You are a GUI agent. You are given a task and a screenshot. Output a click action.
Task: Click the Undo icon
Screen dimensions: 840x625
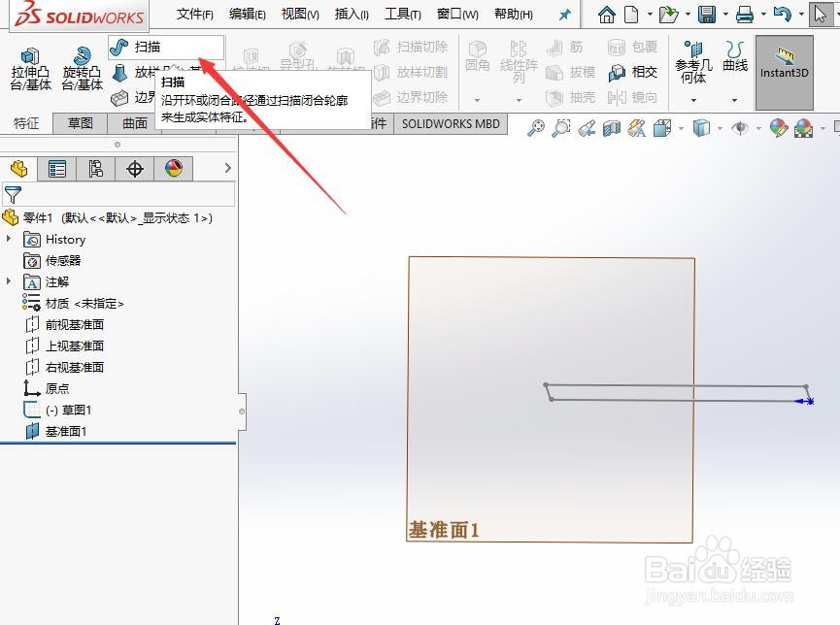click(x=782, y=15)
